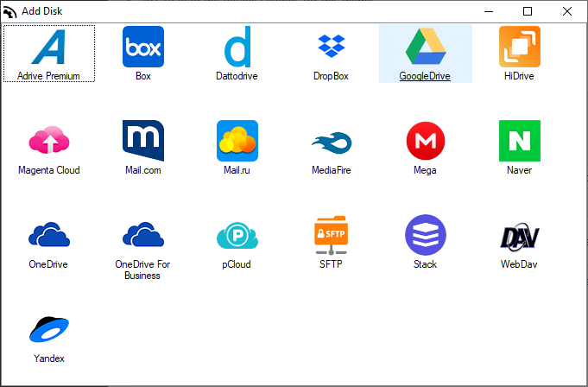Choose the HiDrive orange icon
Image resolution: width=588 pixels, height=387 pixels.
tap(520, 47)
